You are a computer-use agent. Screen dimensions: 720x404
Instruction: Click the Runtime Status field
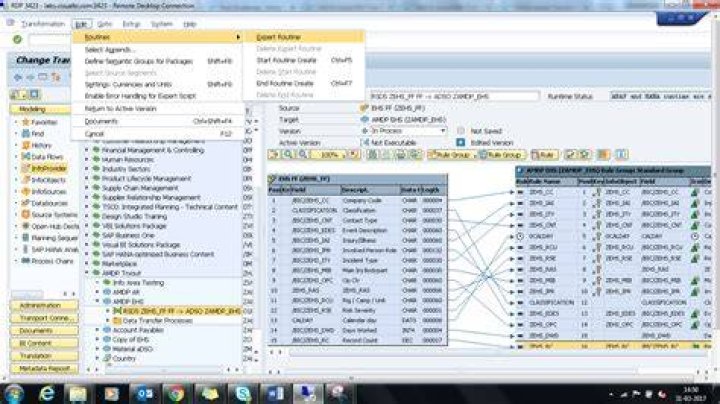click(660, 96)
